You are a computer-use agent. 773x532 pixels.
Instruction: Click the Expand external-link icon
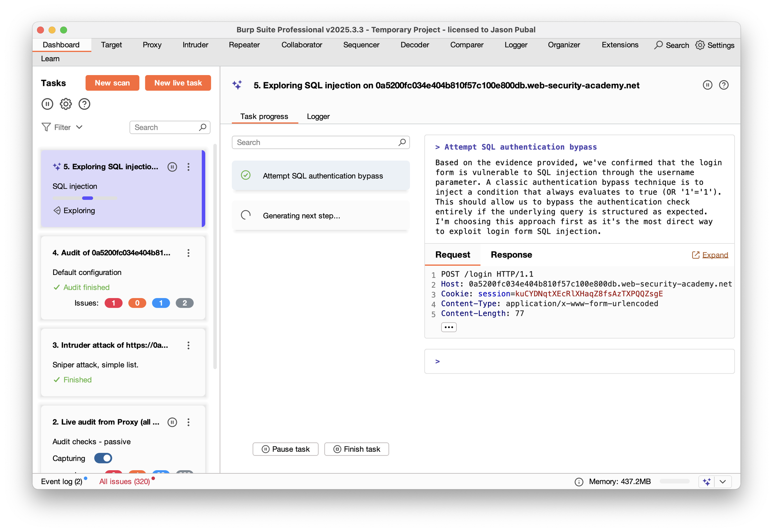tap(695, 255)
